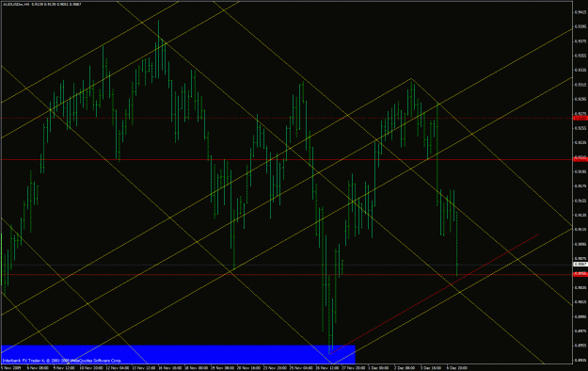Click the 6 Dec 20:00 date label

pyautogui.click(x=456, y=368)
